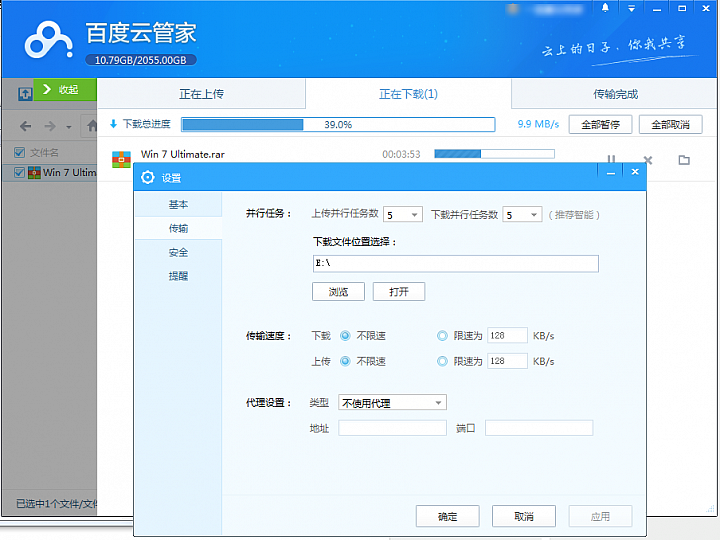Click the upload speed limit 128 field
Viewport: 720px width, 540px height.
coord(507,361)
